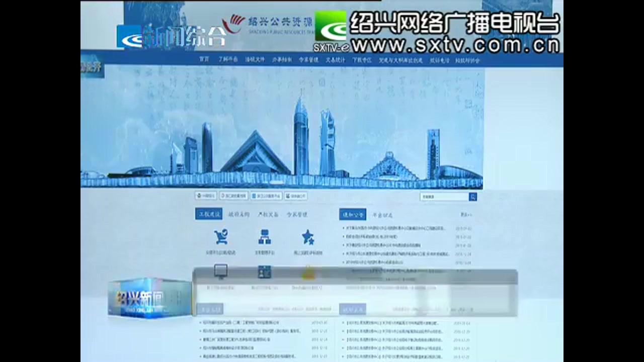
Task: Open 下载专区 in the navigation bar
Action: click(362, 60)
